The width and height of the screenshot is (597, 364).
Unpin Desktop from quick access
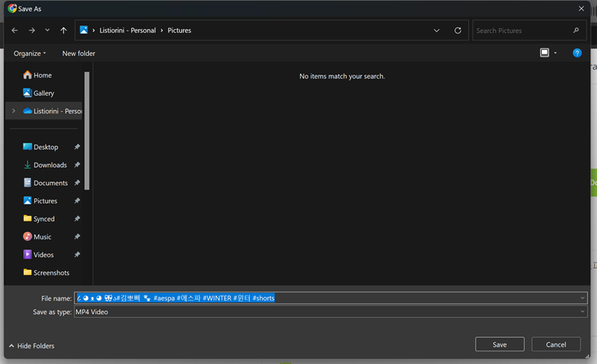[x=77, y=147]
